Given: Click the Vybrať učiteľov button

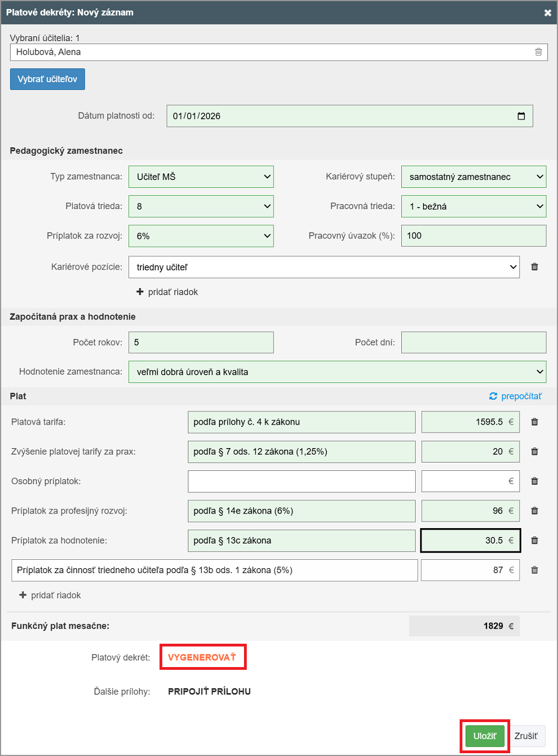Looking at the screenshot, I should tap(47, 79).
